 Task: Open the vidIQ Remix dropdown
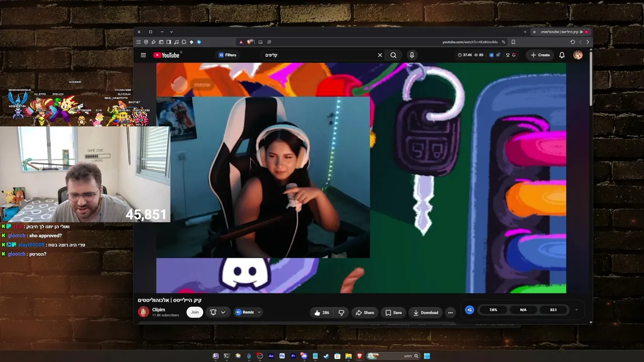(248, 312)
